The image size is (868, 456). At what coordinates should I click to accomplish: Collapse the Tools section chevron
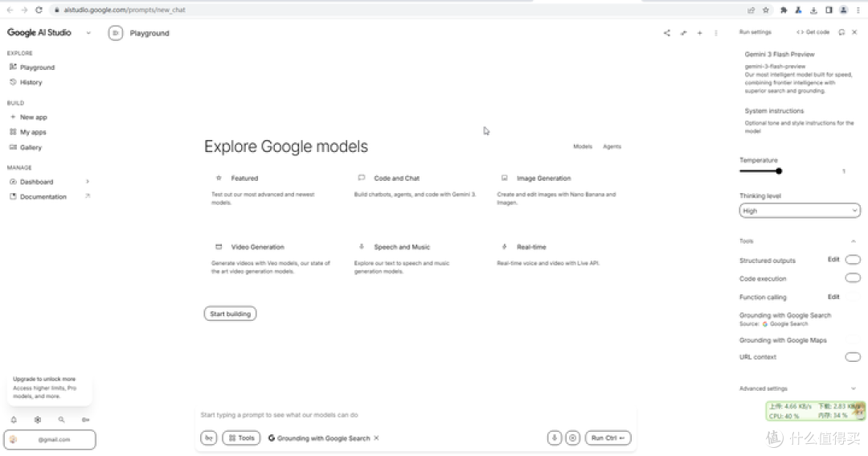pyautogui.click(x=854, y=241)
